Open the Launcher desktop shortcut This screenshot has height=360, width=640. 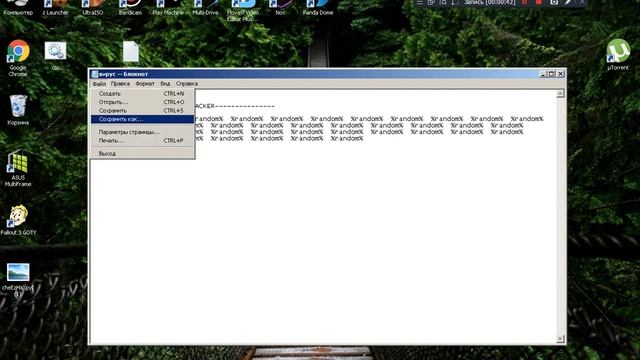click(x=56, y=8)
